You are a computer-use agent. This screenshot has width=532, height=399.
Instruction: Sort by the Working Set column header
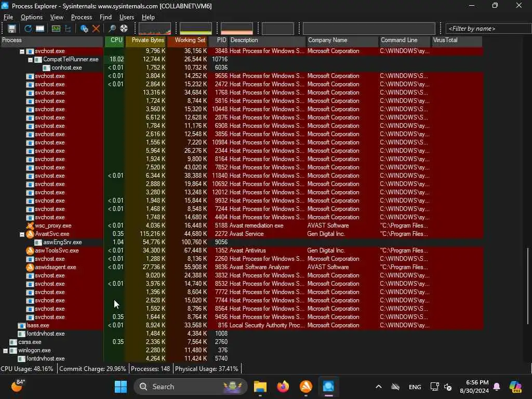click(188, 40)
